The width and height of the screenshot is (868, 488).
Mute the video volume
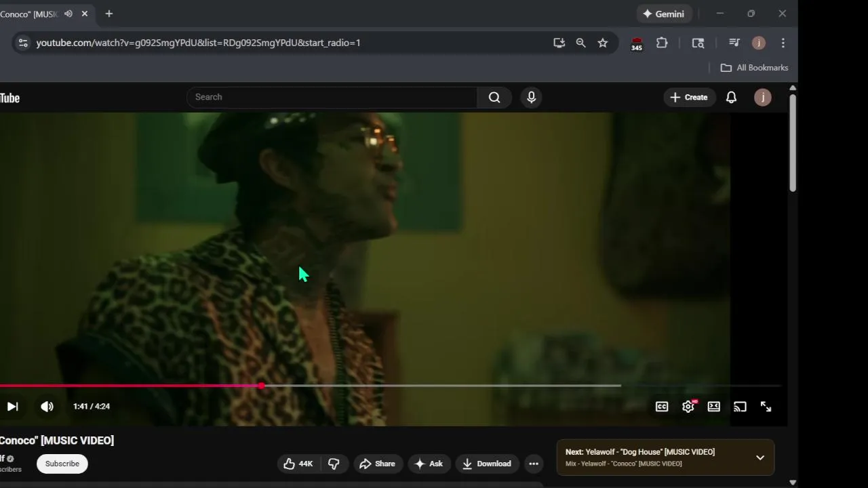pyautogui.click(x=47, y=407)
